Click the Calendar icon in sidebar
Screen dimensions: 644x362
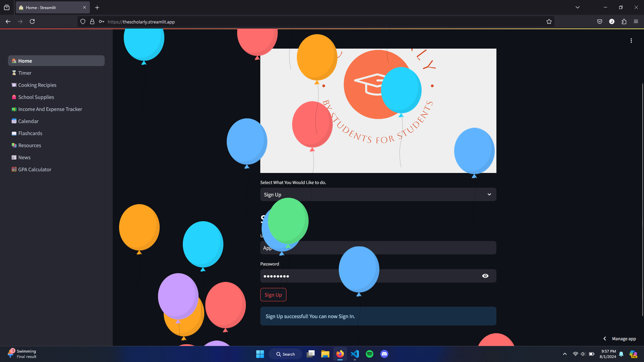(14, 121)
